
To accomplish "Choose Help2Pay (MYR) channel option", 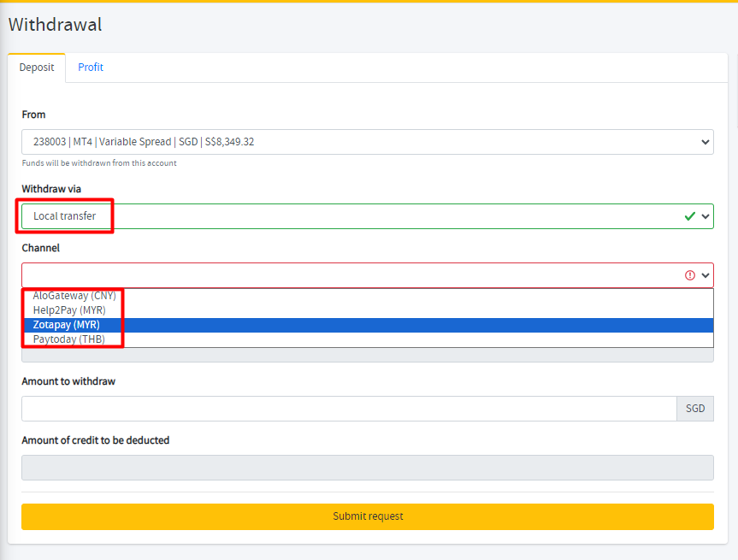I will pyautogui.click(x=368, y=310).
